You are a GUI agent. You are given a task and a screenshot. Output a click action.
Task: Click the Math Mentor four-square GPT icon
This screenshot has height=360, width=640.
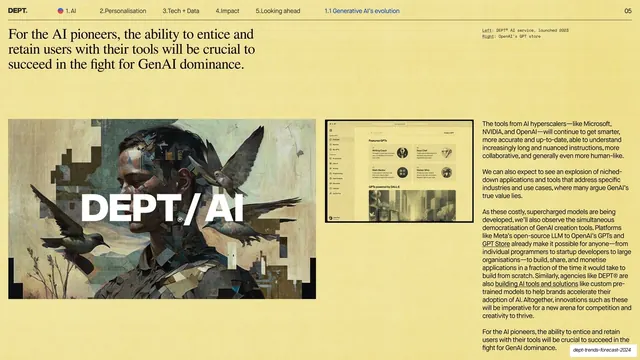point(402,172)
